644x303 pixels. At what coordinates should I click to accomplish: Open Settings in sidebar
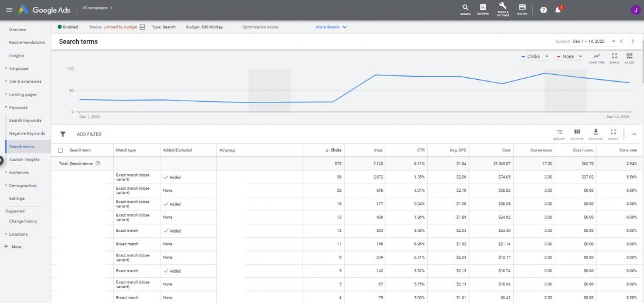17,199
